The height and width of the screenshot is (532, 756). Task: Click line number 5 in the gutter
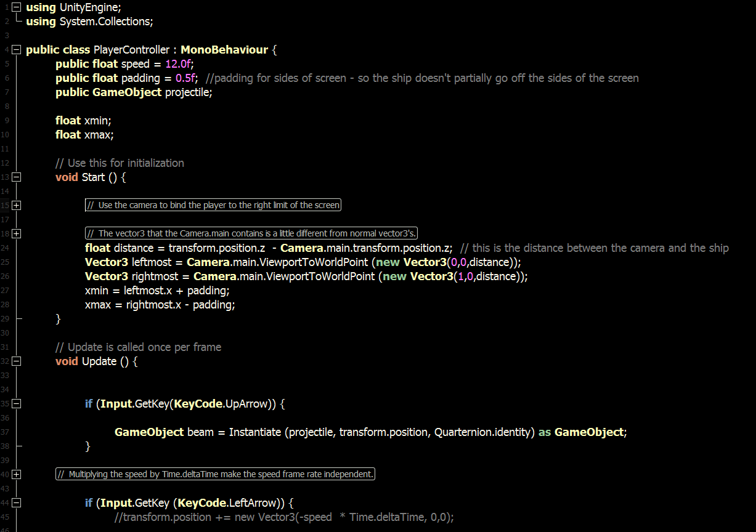pos(6,63)
